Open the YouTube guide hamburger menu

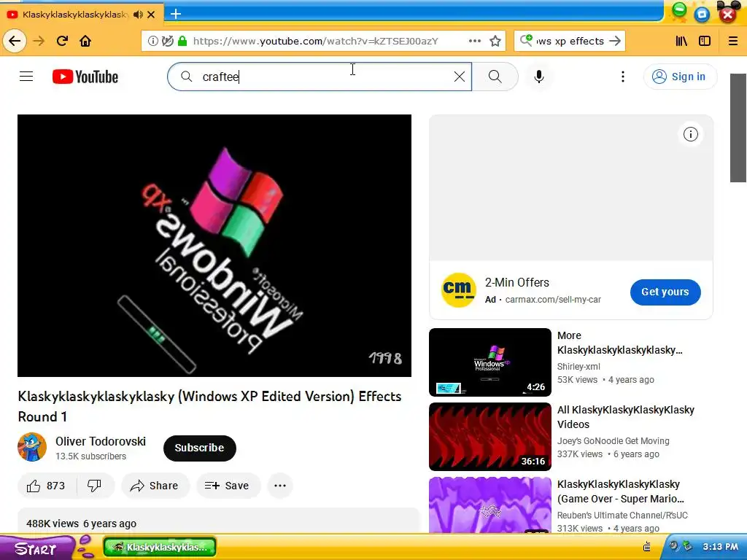[26, 76]
